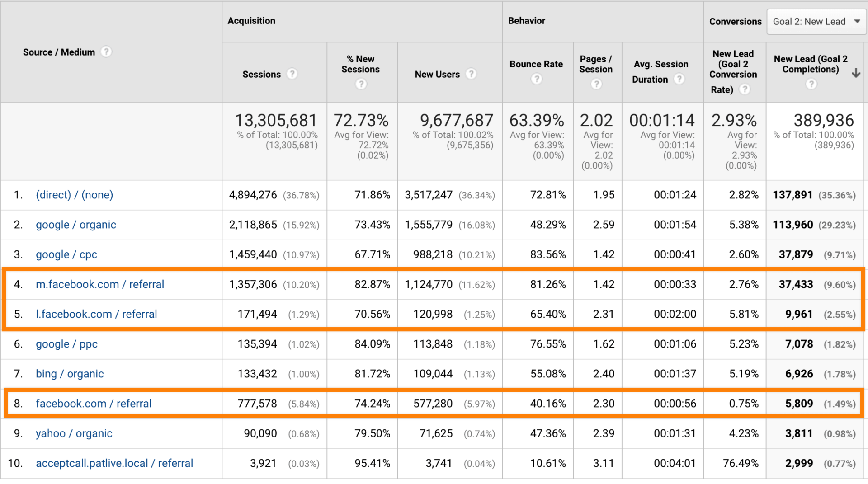Image resolution: width=868 pixels, height=484 pixels.
Task: Open the Goal 2: New Lead dropdown
Action: click(x=816, y=22)
